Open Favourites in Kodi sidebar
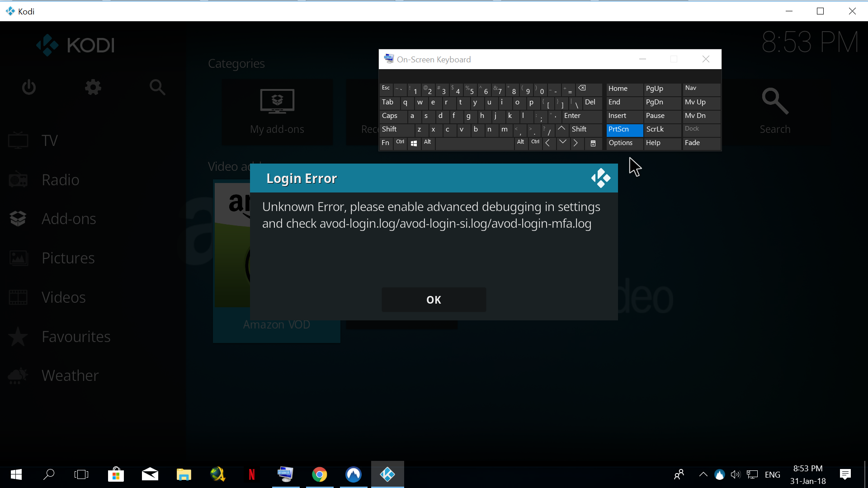868x488 pixels. [x=76, y=337]
